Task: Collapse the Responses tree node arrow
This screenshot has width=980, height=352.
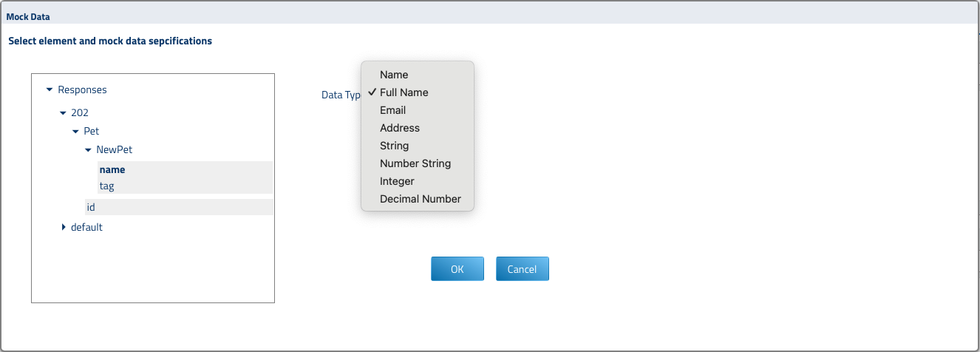Action: click(50, 90)
